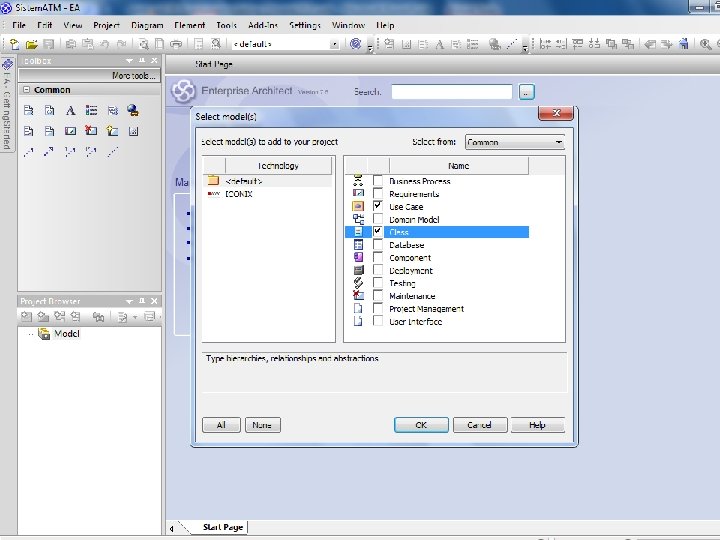Open the Toolbox panel menu arrow
The image size is (720, 540).
click(x=129, y=61)
